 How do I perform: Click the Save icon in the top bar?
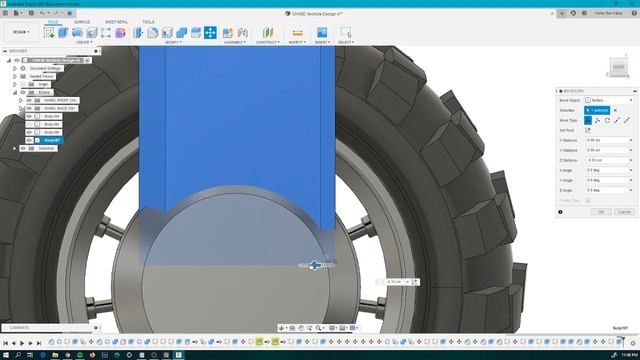coord(31,13)
